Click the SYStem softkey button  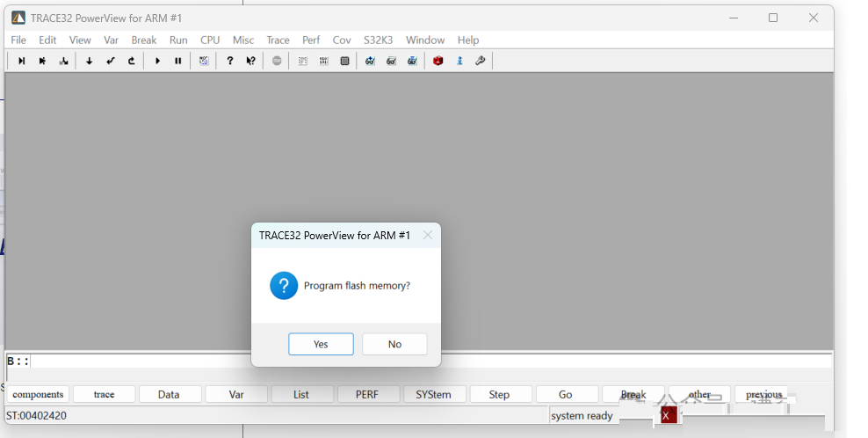tap(433, 394)
